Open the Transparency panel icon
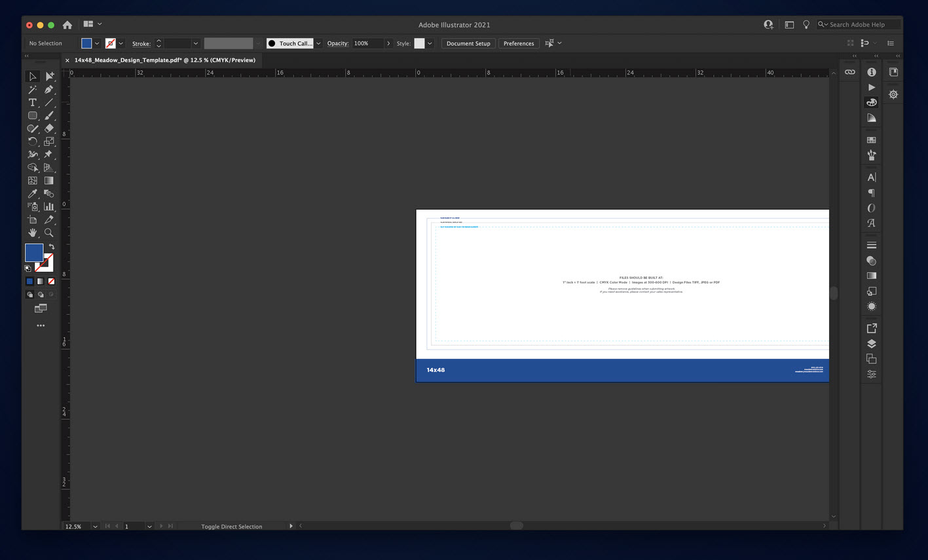The height and width of the screenshot is (560, 928). pos(871,261)
